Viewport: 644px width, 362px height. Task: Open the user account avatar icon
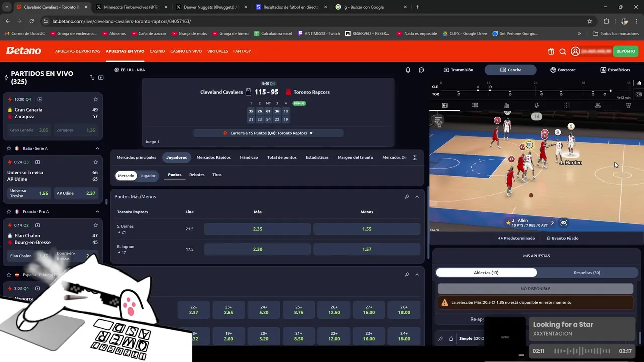(575, 51)
